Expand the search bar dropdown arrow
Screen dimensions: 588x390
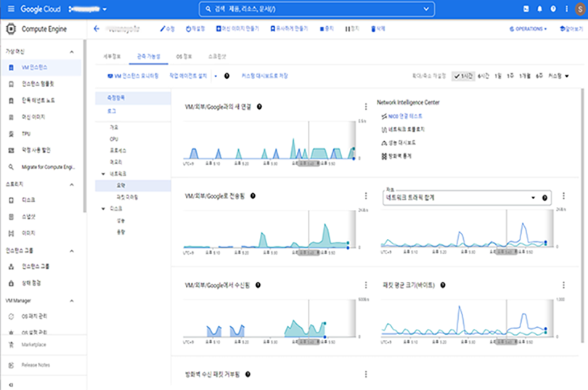pos(426,9)
